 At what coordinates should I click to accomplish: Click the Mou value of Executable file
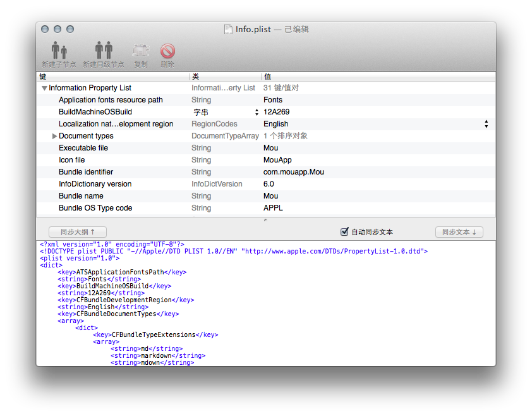click(271, 148)
